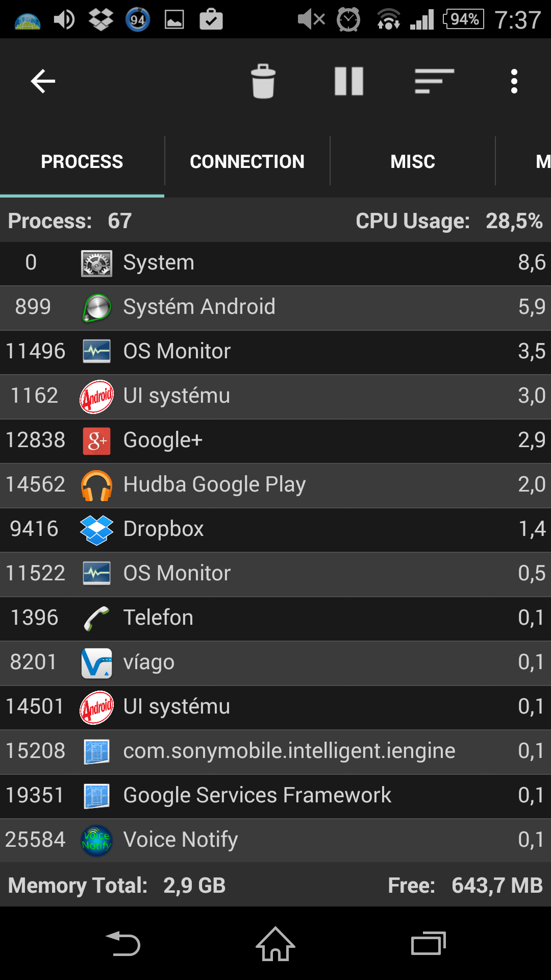The width and height of the screenshot is (551, 980).
Task: Select the víago process row
Action: tap(275, 663)
